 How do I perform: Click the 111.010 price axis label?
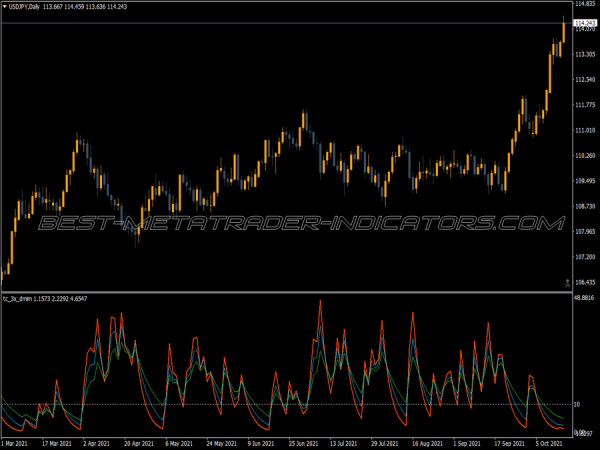point(583,131)
